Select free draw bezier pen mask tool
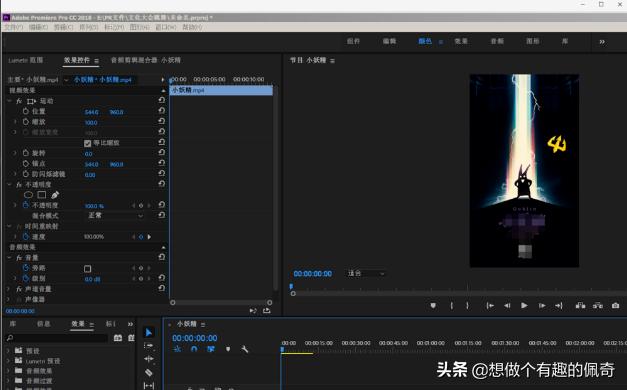 click(55, 195)
